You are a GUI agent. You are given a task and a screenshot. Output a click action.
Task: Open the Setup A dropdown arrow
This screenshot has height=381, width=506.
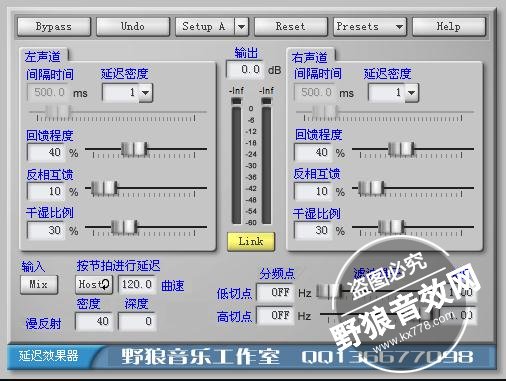(x=242, y=26)
